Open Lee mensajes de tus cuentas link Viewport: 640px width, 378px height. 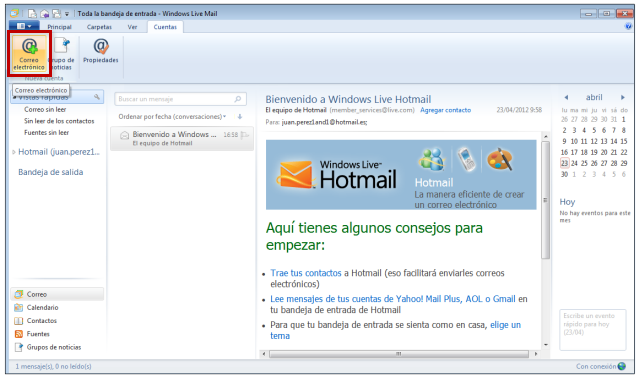[x=393, y=299]
